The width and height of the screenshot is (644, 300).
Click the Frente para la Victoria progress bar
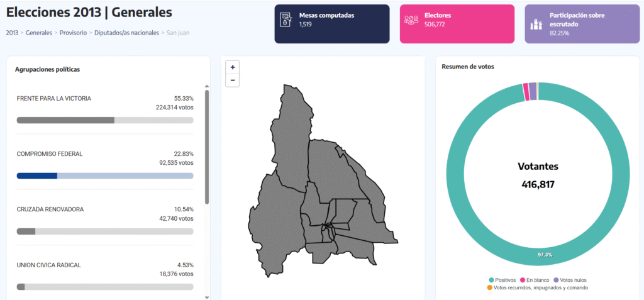click(105, 120)
